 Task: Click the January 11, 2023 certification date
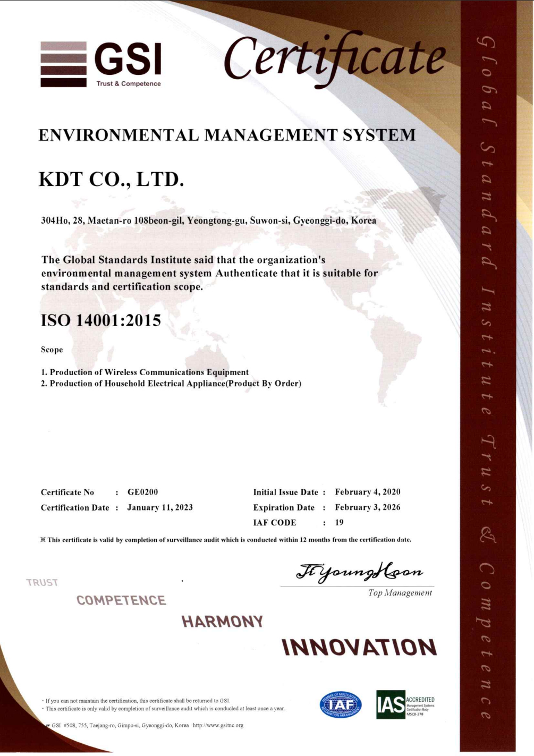click(x=160, y=507)
